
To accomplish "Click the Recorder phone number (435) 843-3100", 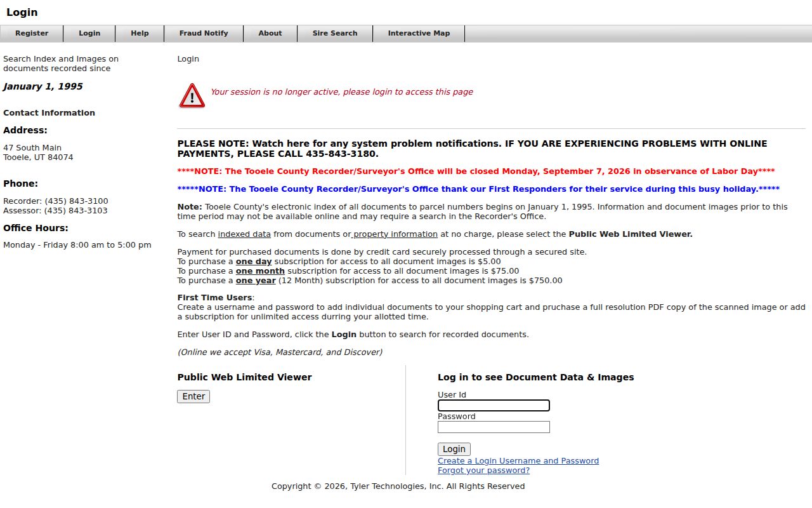I will (x=76, y=201).
